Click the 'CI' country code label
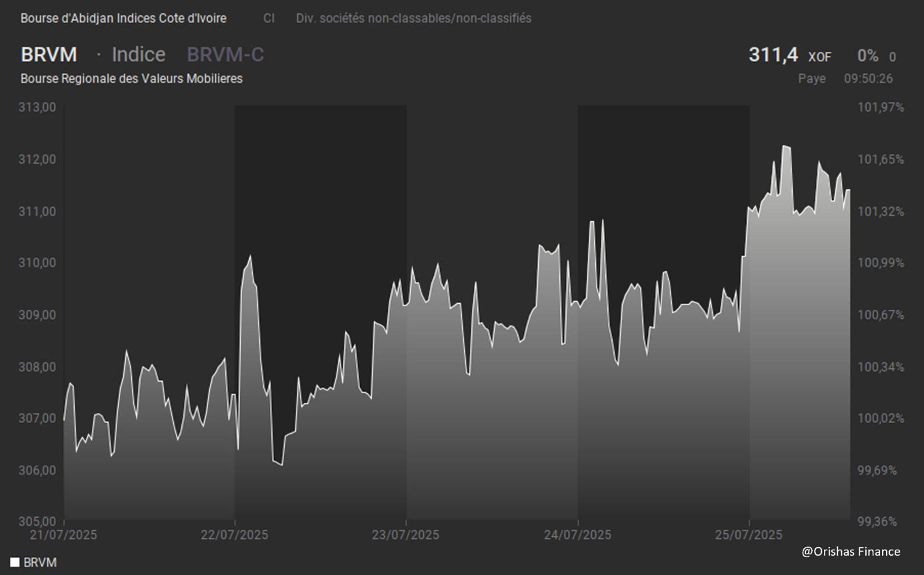The width and height of the screenshot is (924, 575). point(269,19)
